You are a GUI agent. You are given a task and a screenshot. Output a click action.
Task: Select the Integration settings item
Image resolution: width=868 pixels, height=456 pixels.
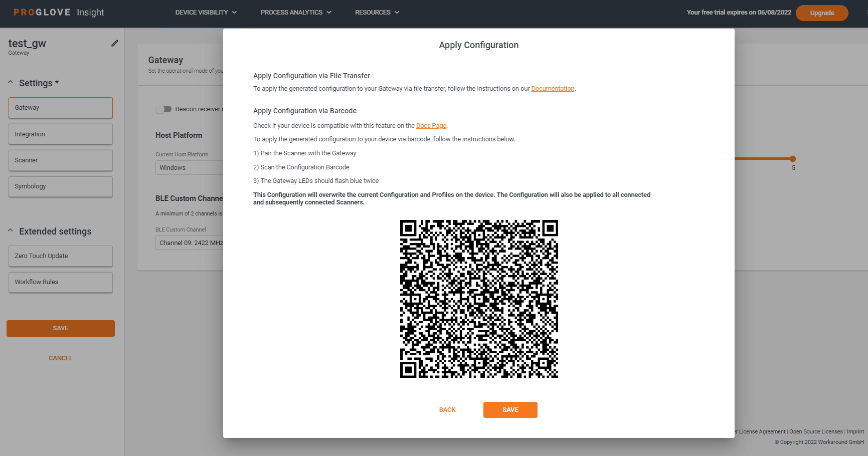coord(61,134)
